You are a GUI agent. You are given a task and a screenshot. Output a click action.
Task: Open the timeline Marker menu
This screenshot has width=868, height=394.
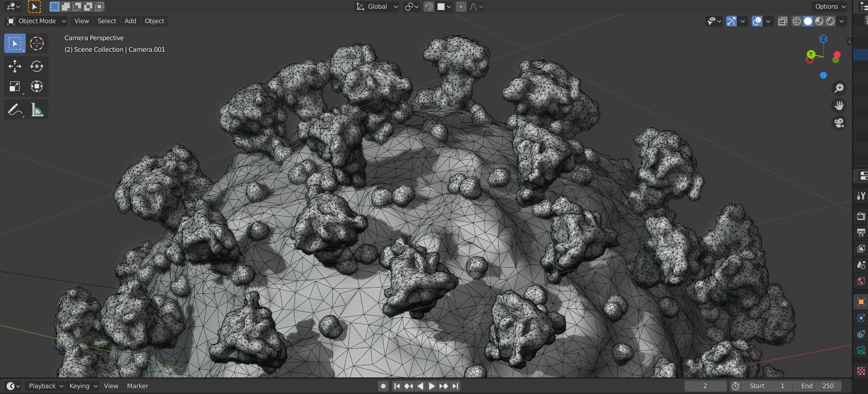(137, 386)
